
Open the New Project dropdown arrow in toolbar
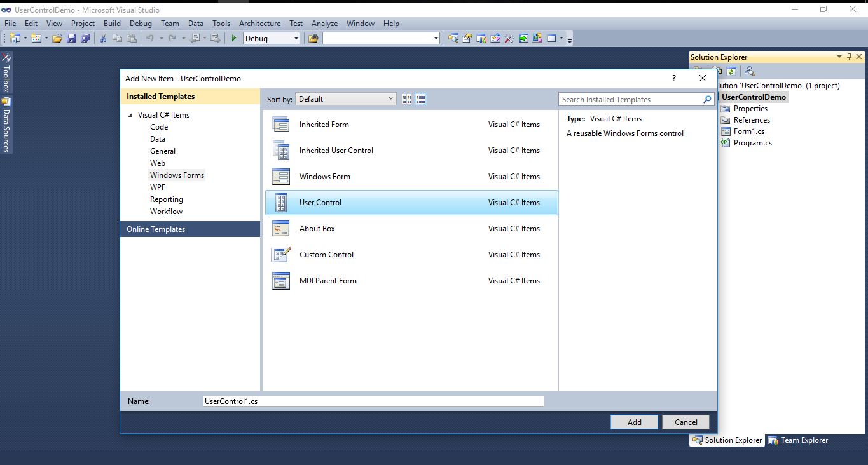(25, 39)
